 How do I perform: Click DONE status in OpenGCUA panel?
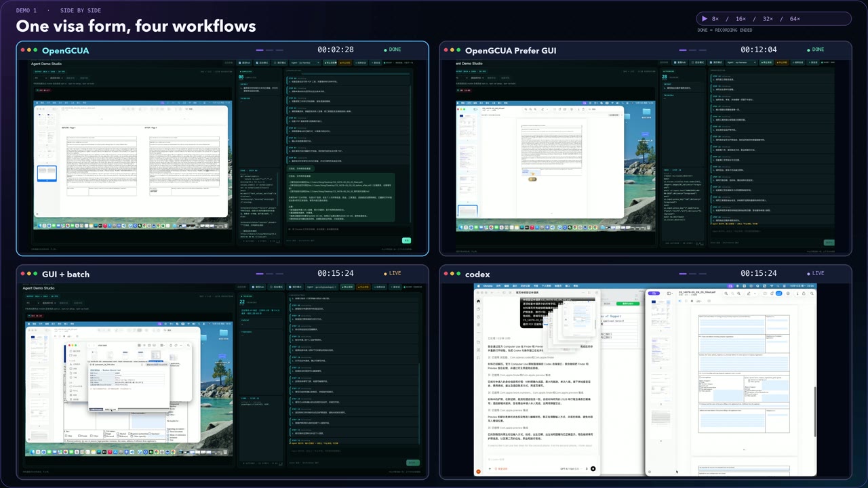[x=393, y=49]
